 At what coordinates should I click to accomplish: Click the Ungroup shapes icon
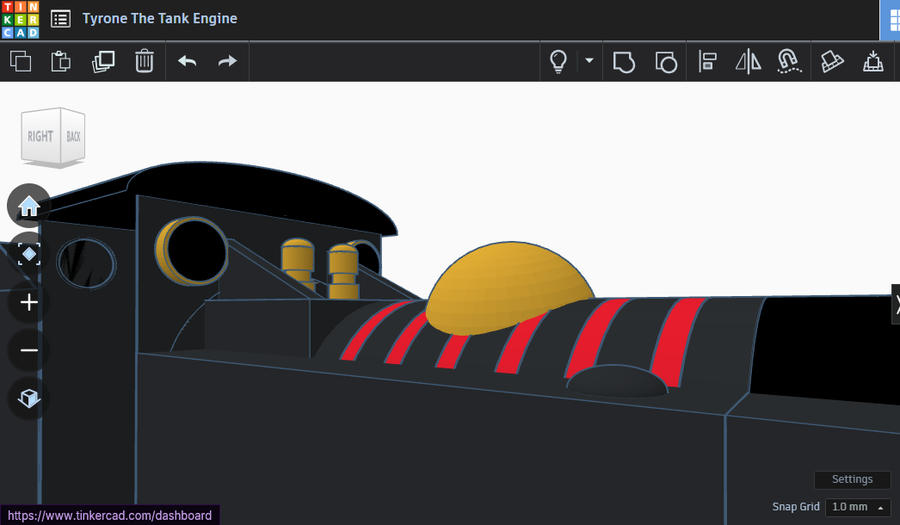666,62
